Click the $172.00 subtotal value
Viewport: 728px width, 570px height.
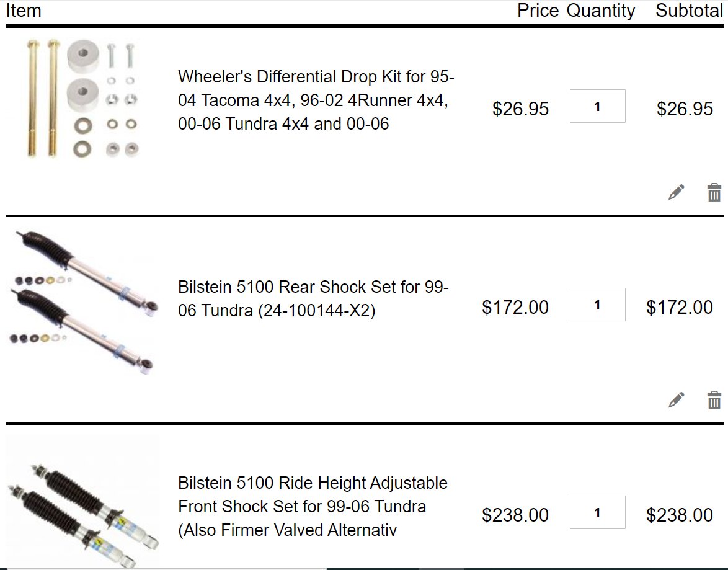[680, 307]
